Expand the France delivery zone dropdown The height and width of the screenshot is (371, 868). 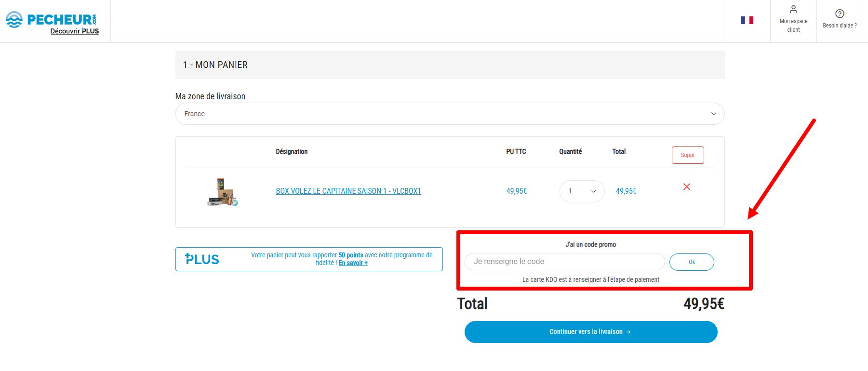point(450,114)
